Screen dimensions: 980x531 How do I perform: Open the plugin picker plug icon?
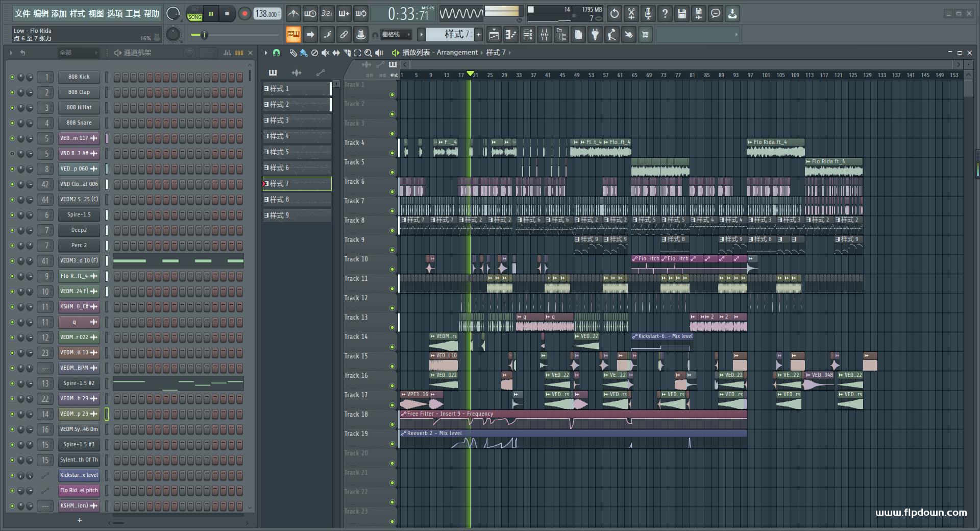(x=595, y=35)
